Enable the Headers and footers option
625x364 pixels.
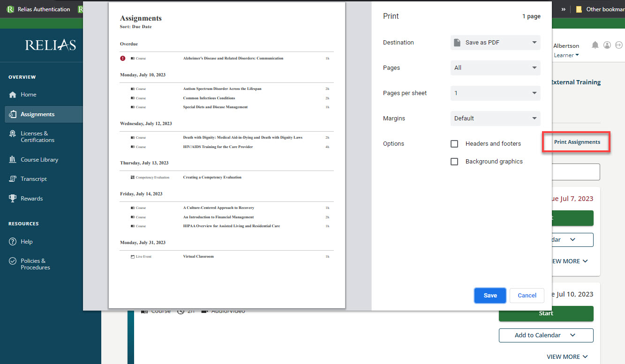454,143
